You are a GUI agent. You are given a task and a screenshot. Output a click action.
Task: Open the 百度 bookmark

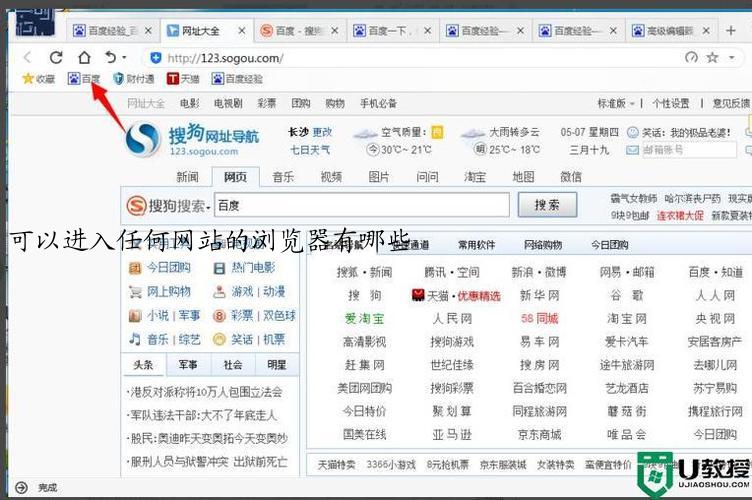tap(84, 79)
